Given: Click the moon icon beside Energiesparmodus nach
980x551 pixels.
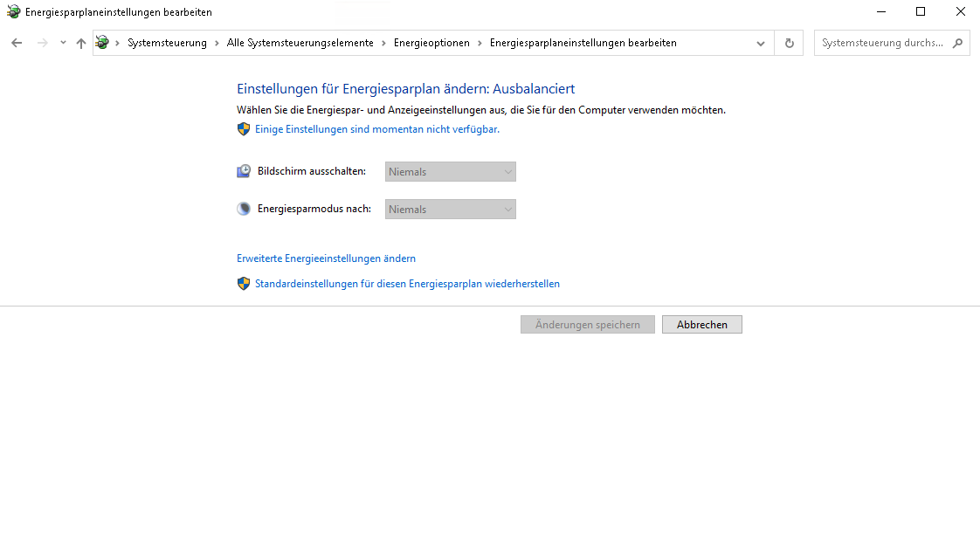Looking at the screenshot, I should tap(244, 210).
